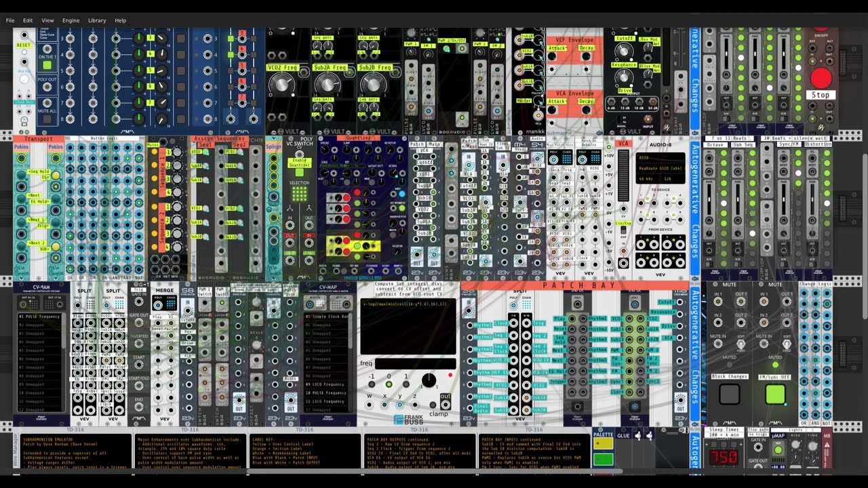Click the Resonance knob on the filter
This screenshot has width=868, height=488.
click(625, 77)
